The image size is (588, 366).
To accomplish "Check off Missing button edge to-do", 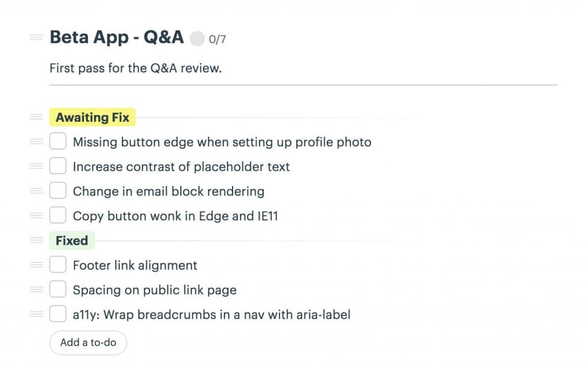I will (x=58, y=141).
